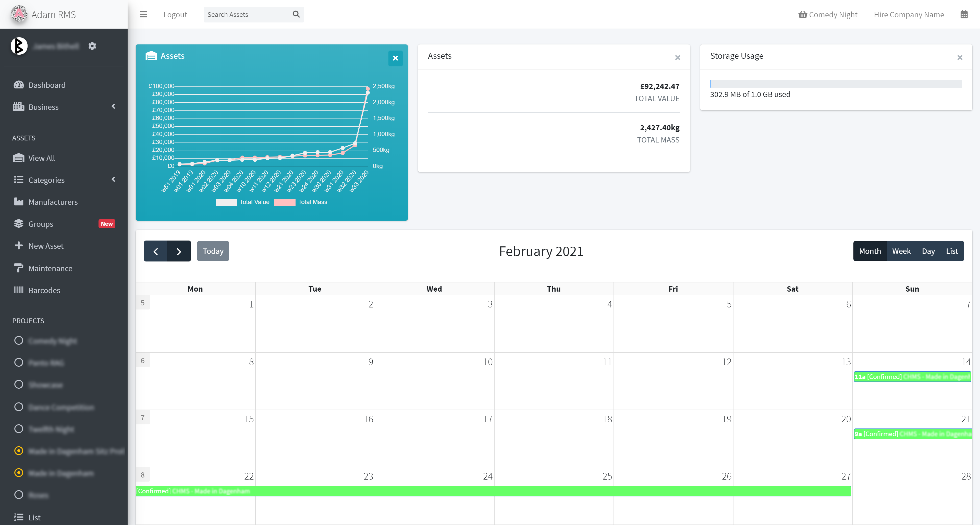This screenshot has width=980, height=525.
Task: Open user settings gear icon
Action: [x=92, y=46]
